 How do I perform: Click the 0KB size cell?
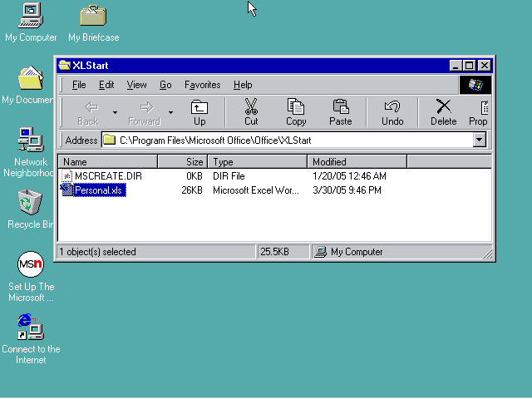[x=195, y=176]
